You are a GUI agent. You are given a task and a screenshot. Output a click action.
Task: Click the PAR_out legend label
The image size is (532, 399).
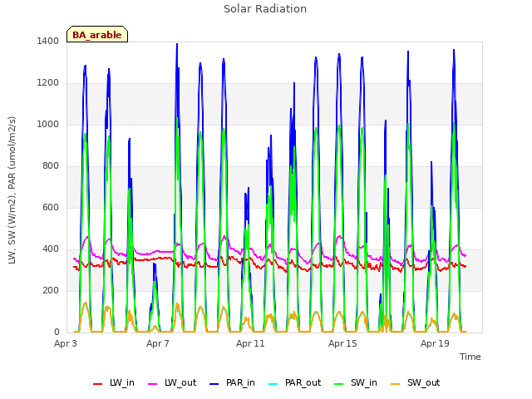click(x=303, y=382)
